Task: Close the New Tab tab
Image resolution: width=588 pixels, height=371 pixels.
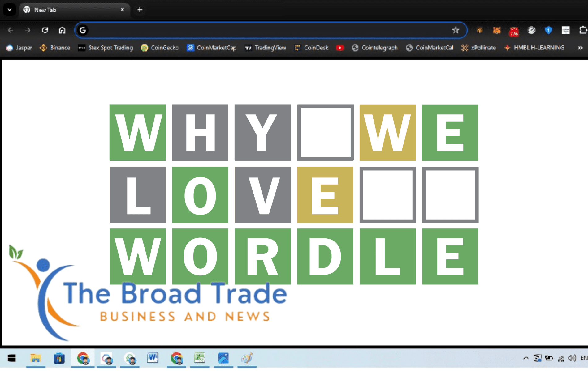Action: [122, 10]
